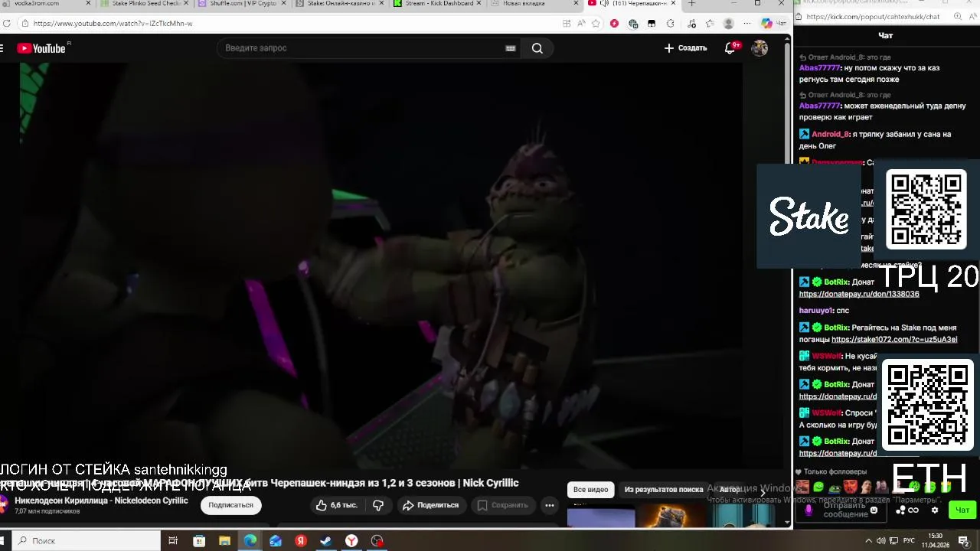Mute the YouTube tab via speaker icon

(604, 4)
